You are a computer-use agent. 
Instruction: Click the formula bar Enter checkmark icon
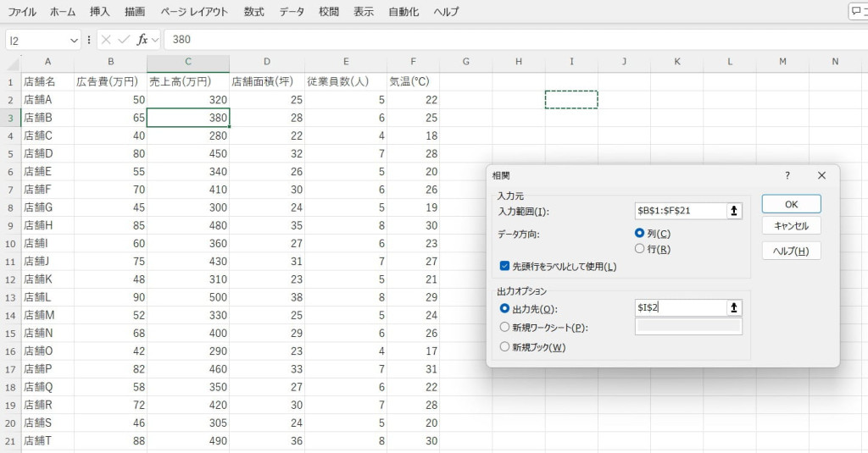[x=124, y=40]
